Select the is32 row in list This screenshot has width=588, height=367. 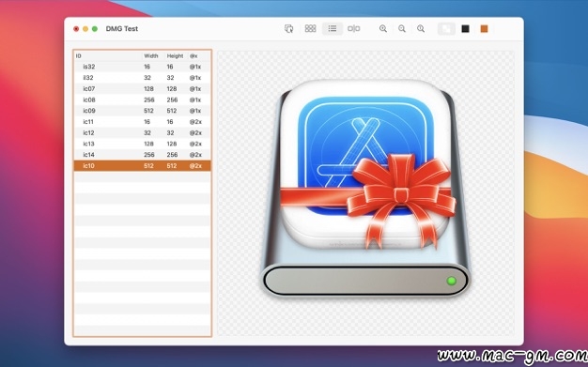click(x=142, y=67)
